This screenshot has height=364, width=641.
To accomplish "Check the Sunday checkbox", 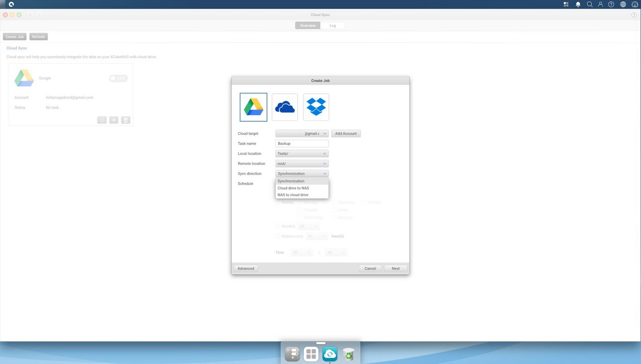I will [x=365, y=203].
